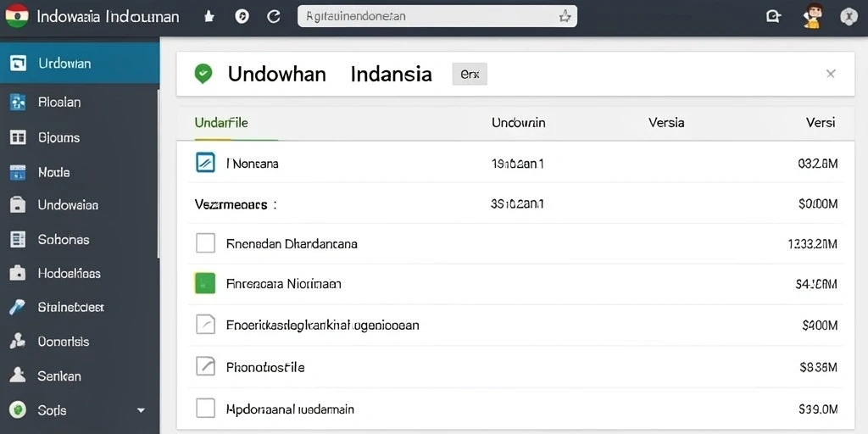This screenshot has height=434, width=868.
Task: Click the Fnenedan Dhardantana file name
Action: pos(292,243)
